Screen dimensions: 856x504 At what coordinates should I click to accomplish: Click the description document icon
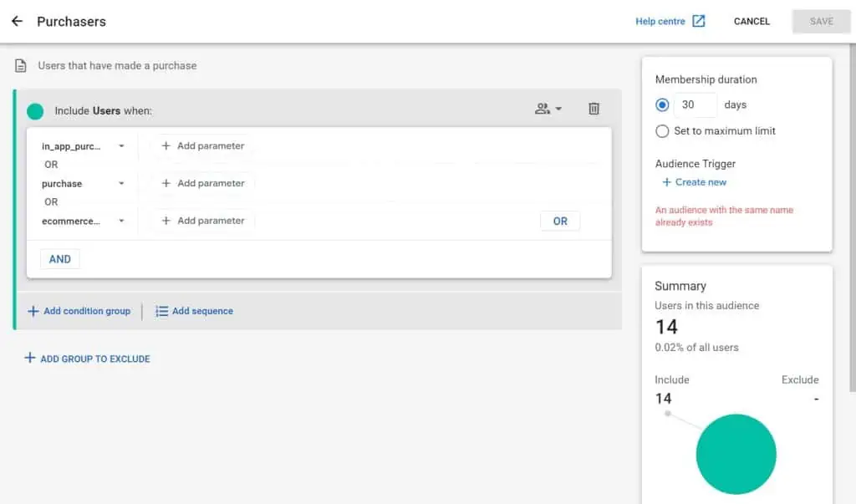21,66
